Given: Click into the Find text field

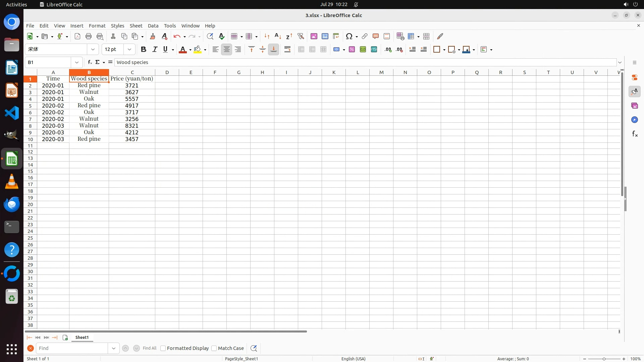Looking at the screenshot, I should (x=72, y=348).
